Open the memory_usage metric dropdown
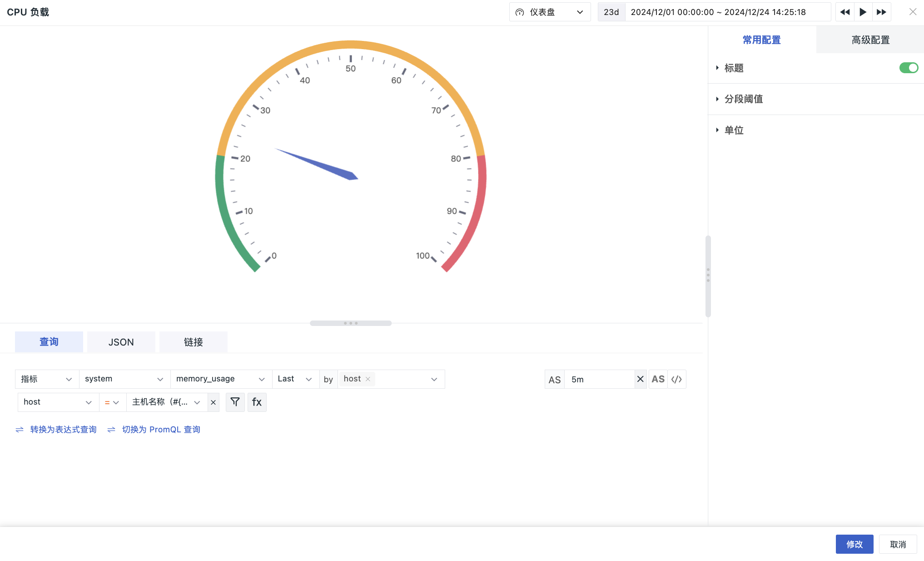 tap(220, 379)
